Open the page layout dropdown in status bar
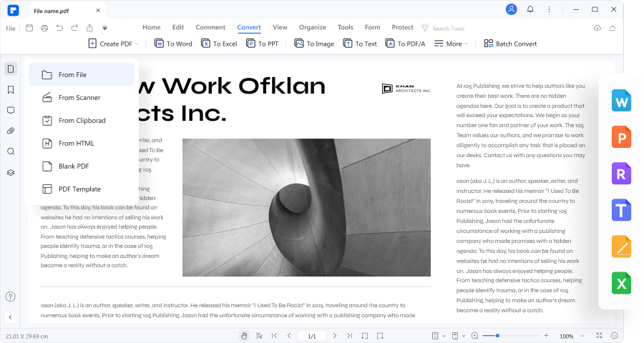 point(459,336)
